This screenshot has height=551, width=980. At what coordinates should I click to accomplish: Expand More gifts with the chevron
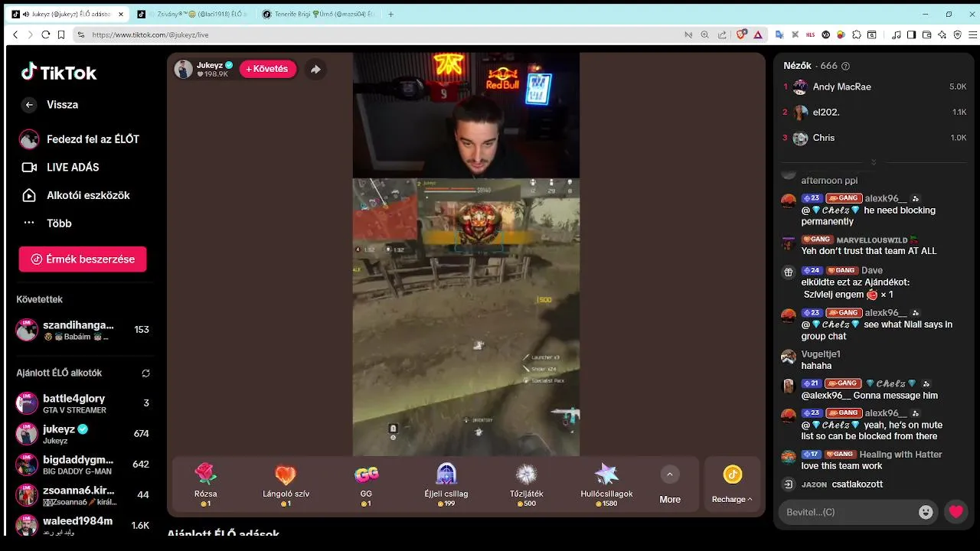(670, 474)
